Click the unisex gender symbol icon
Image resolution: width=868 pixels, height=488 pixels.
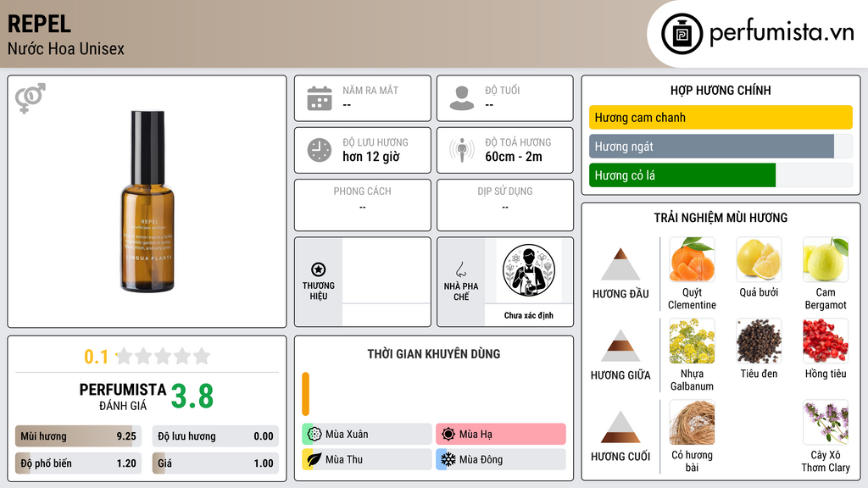pyautogui.click(x=31, y=98)
